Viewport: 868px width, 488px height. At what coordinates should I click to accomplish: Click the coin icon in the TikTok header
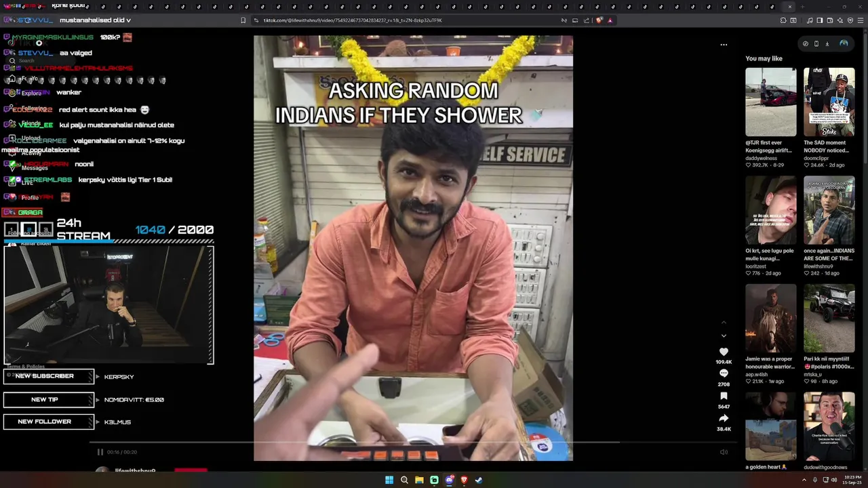[x=806, y=43]
